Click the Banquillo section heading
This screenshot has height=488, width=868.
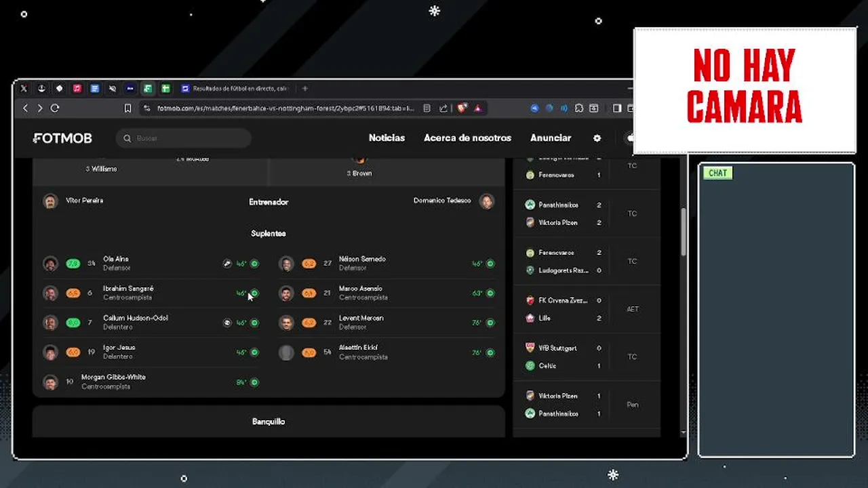[x=269, y=422]
